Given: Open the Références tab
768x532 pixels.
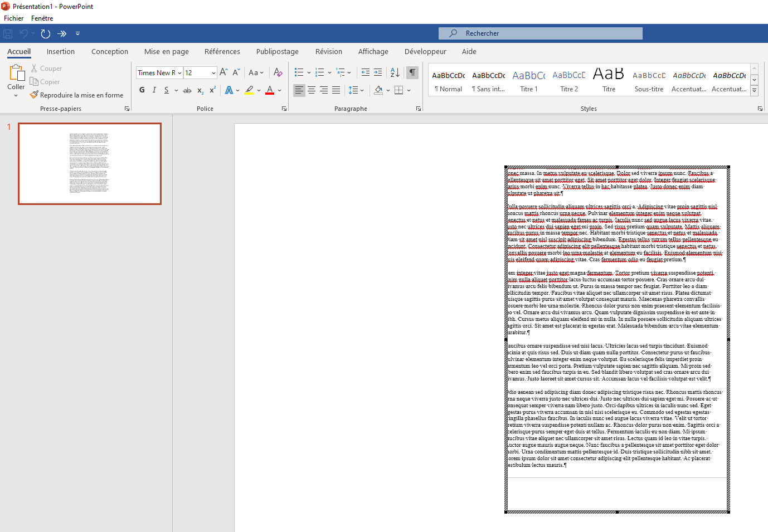Looking at the screenshot, I should [222, 51].
